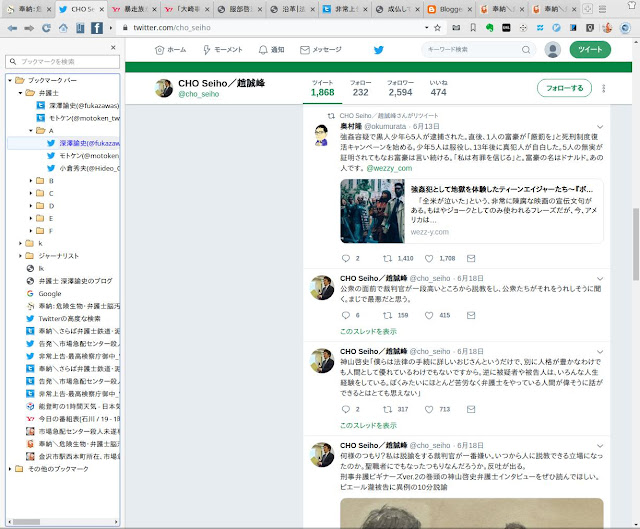
Task: Expand the その他のブックマーク folder
Action: pyautogui.click(x=10, y=469)
